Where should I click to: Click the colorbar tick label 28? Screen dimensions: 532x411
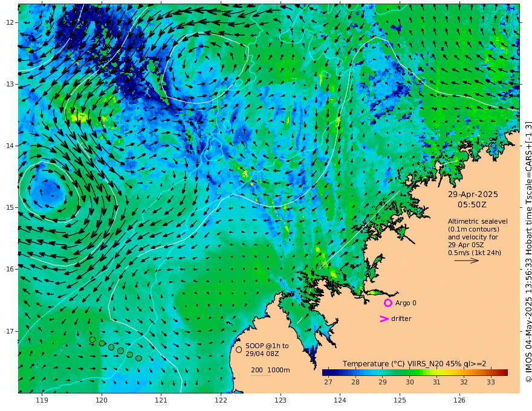point(355,382)
